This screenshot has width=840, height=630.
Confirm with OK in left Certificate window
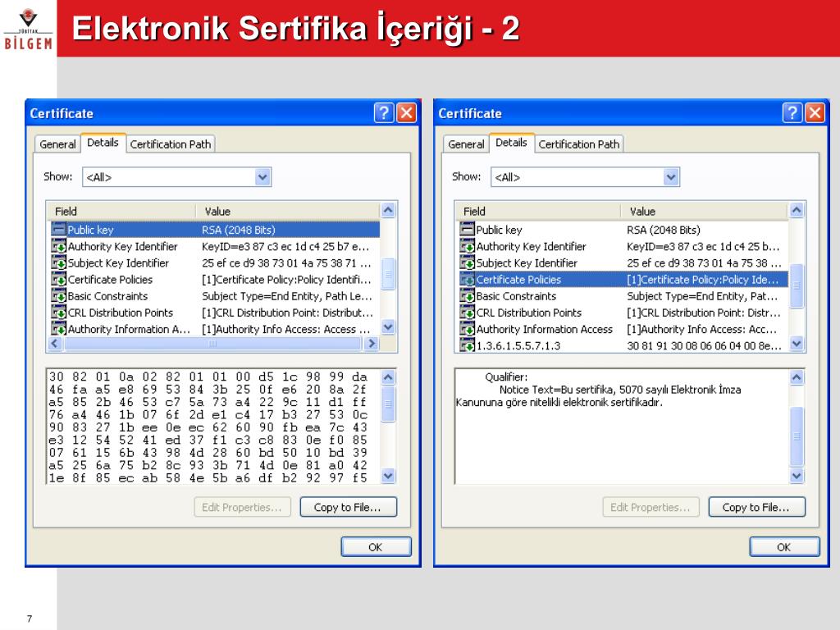coord(376,547)
